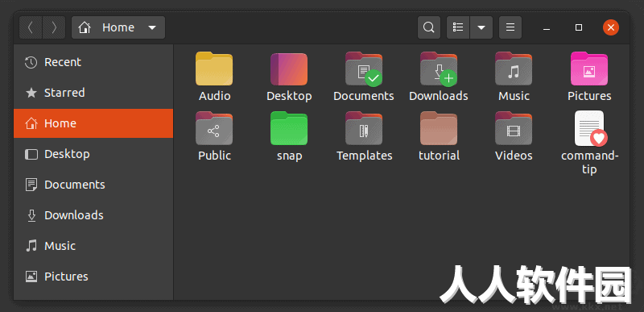644x312 pixels.
Task: Open the yellow Audio folder
Action: pyautogui.click(x=214, y=69)
